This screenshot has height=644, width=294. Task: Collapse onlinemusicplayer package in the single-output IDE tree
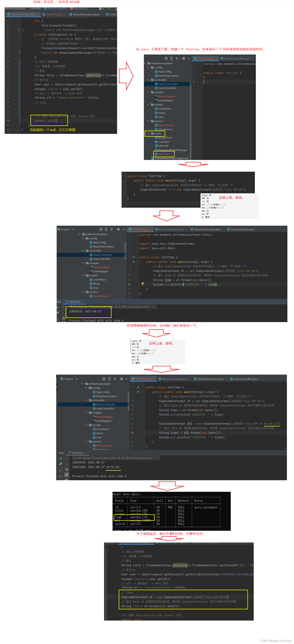[x=80, y=234]
